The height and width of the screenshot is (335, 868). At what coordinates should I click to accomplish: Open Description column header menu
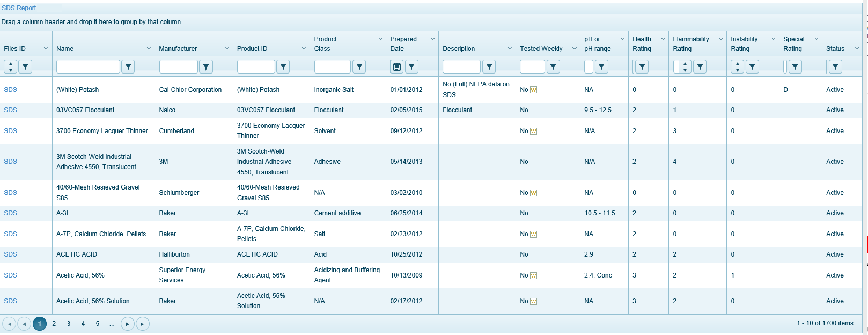510,48
